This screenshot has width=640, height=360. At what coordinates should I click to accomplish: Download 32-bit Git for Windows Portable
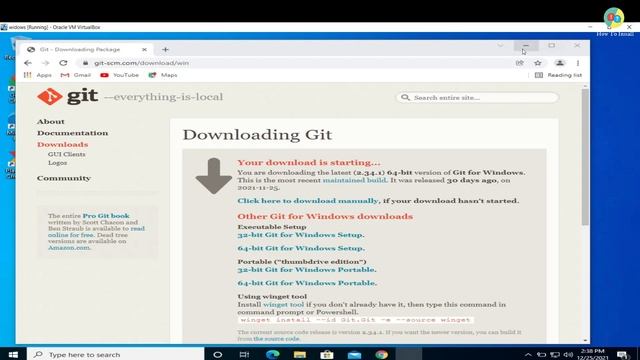click(306, 270)
